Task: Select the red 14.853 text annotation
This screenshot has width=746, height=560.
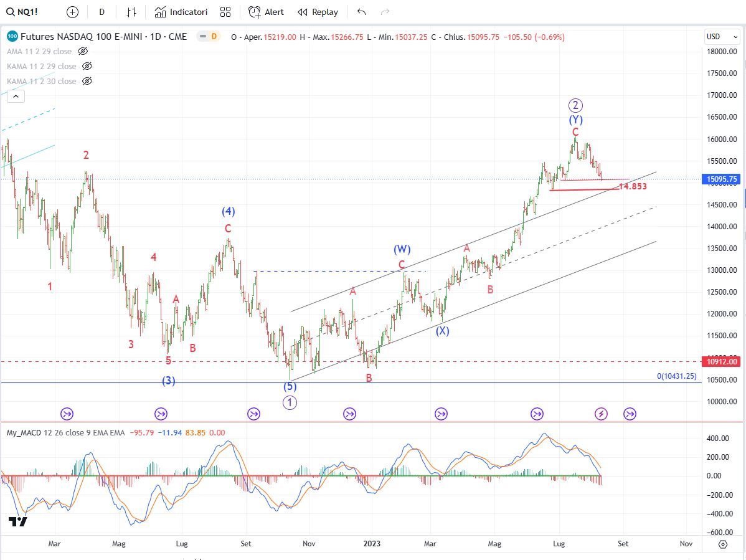Action: pos(632,186)
